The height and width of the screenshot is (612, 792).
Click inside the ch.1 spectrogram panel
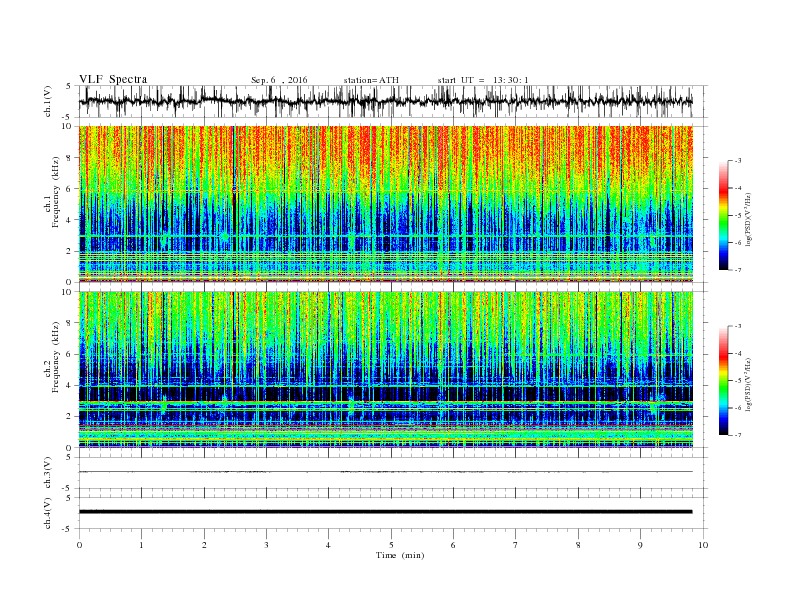(386, 204)
